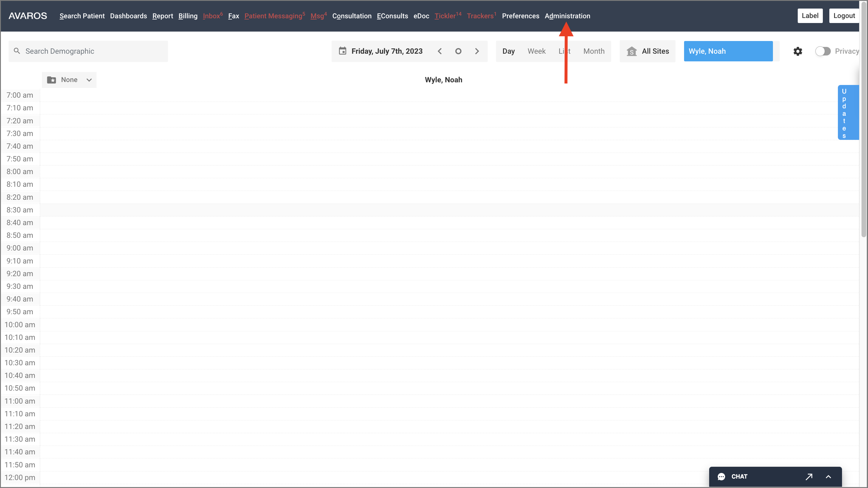
Task: Open the Dashboards menu
Action: [128, 16]
